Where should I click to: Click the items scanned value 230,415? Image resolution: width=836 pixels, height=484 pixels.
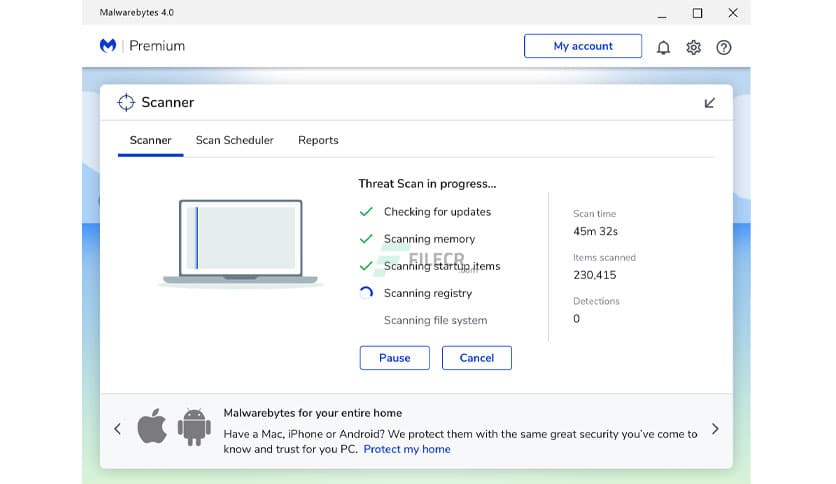[x=594, y=275]
